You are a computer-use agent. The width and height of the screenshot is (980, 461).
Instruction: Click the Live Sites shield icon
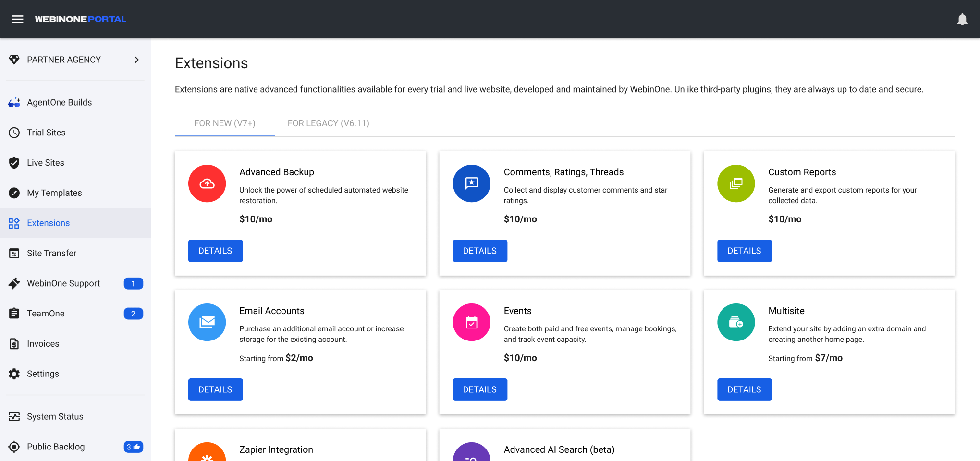(x=14, y=163)
